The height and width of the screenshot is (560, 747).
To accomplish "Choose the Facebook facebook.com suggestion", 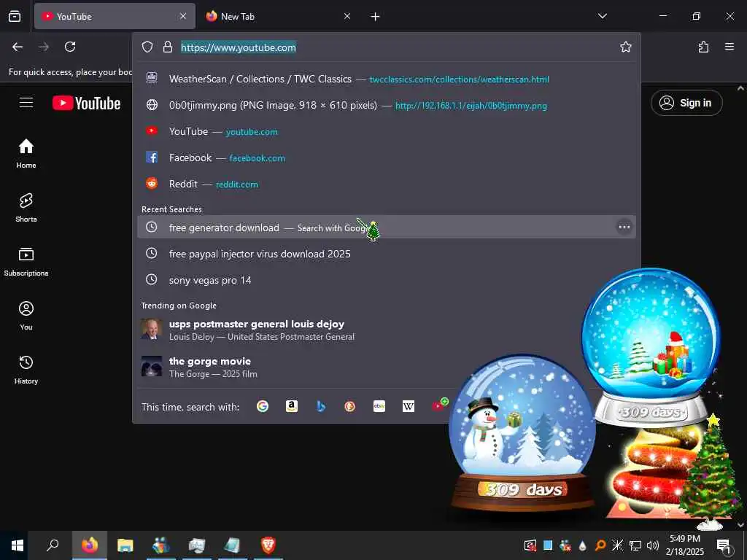I will click(387, 157).
